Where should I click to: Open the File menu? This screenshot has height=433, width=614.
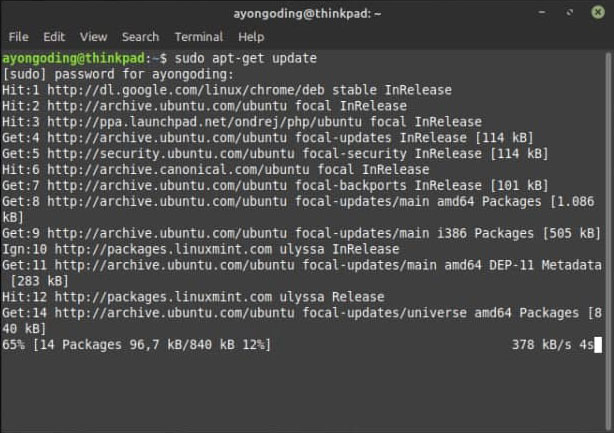point(18,37)
